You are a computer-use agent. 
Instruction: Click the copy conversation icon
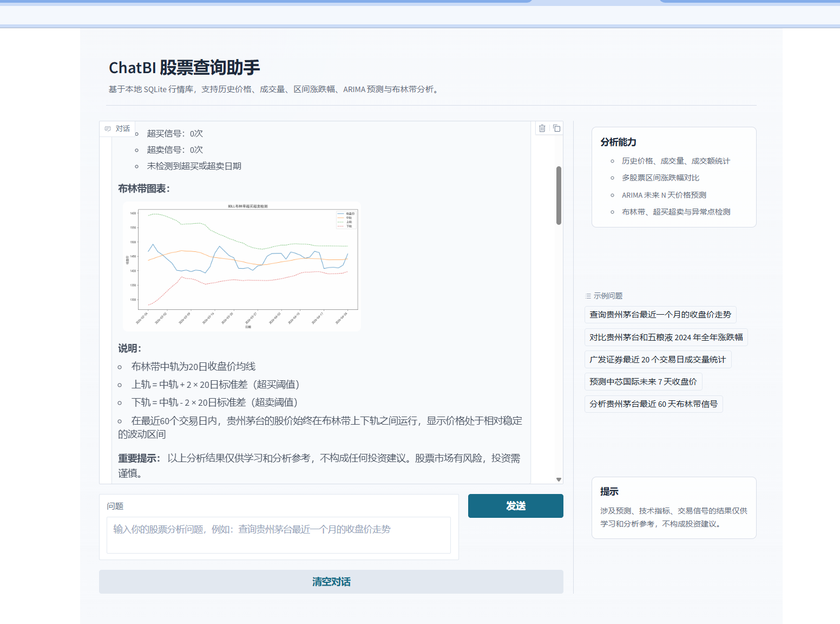pyautogui.click(x=556, y=128)
